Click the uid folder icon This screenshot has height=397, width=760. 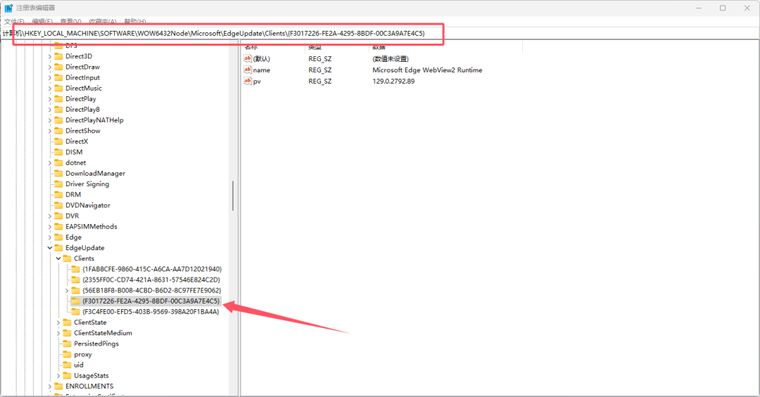pyautogui.click(x=67, y=365)
